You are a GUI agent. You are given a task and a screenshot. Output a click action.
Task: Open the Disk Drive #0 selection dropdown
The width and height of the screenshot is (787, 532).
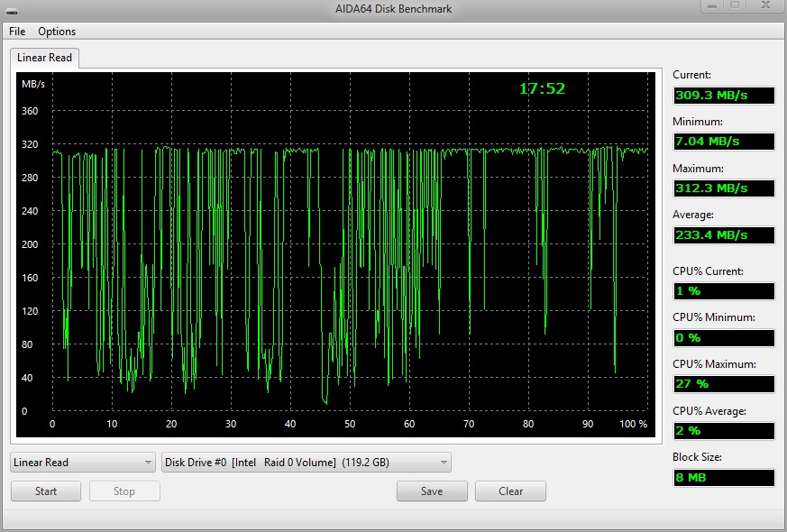[306, 463]
